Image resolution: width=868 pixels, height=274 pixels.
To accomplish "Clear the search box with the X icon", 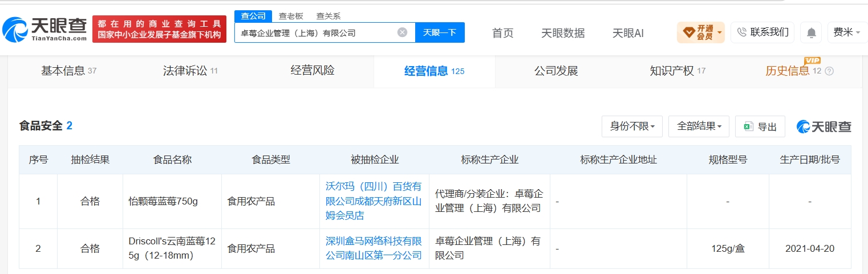I will click(x=402, y=32).
